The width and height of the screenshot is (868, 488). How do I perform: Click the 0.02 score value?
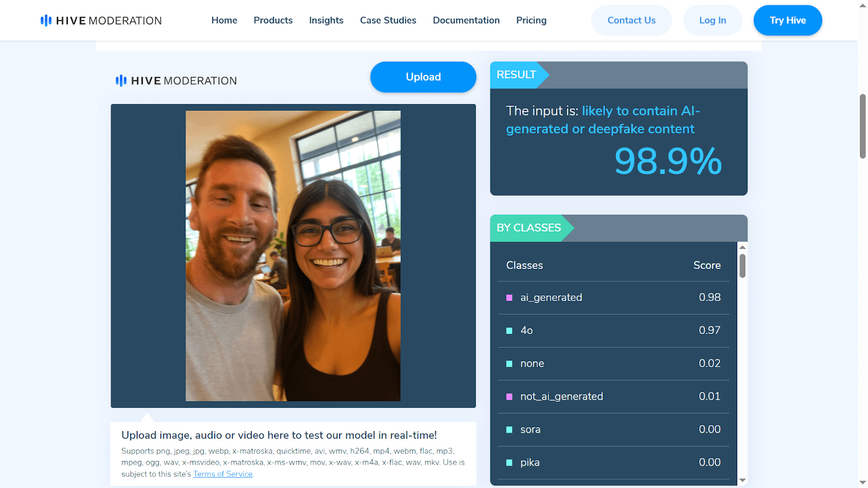click(x=710, y=363)
